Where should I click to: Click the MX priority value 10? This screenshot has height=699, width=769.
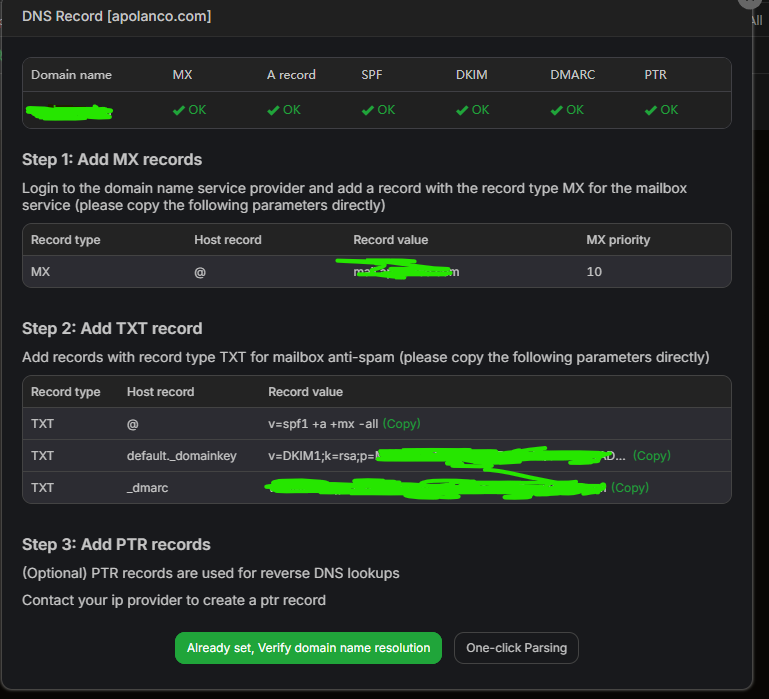coord(594,272)
